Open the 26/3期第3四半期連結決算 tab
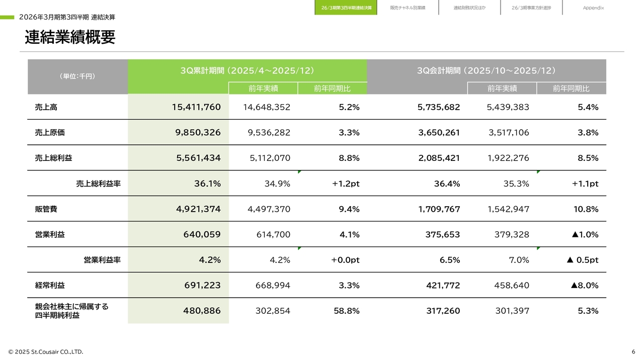Screen dimensions: 644x362 pos(346,8)
